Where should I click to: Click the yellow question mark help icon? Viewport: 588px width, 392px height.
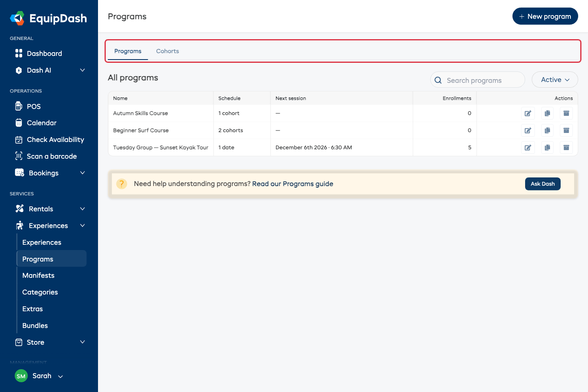(122, 184)
